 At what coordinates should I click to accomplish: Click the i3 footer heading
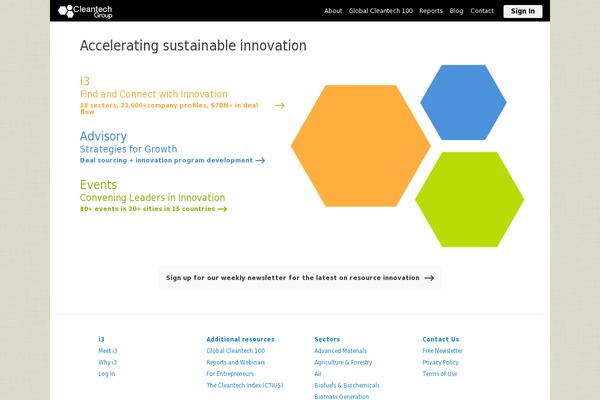(x=101, y=339)
